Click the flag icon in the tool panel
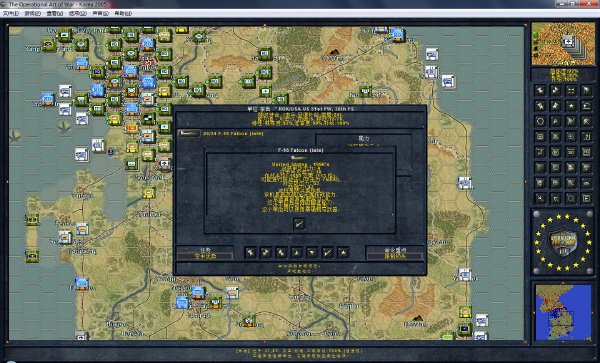This screenshot has width=600, height=363. pos(586,90)
